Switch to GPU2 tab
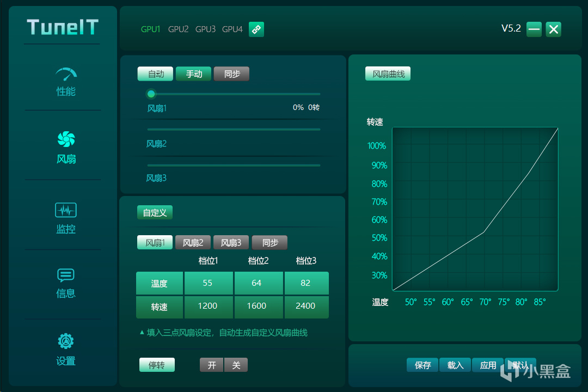The width and height of the screenshot is (588, 392). click(x=178, y=29)
